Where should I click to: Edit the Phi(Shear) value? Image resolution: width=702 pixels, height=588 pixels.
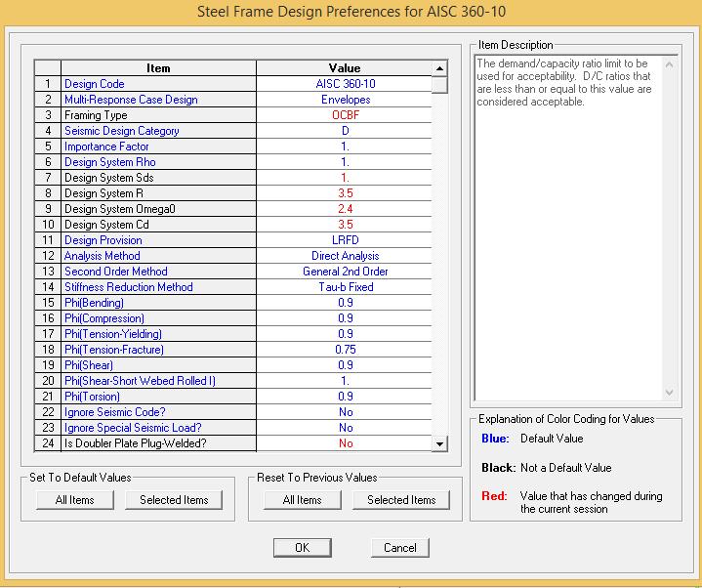[x=346, y=365]
